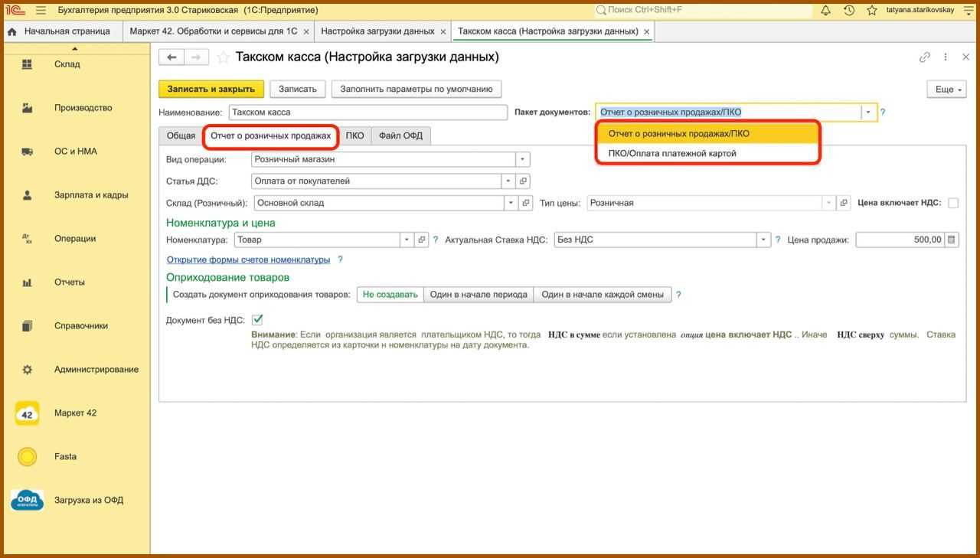
Task: Click the Записать и закрыть button
Action: [211, 89]
